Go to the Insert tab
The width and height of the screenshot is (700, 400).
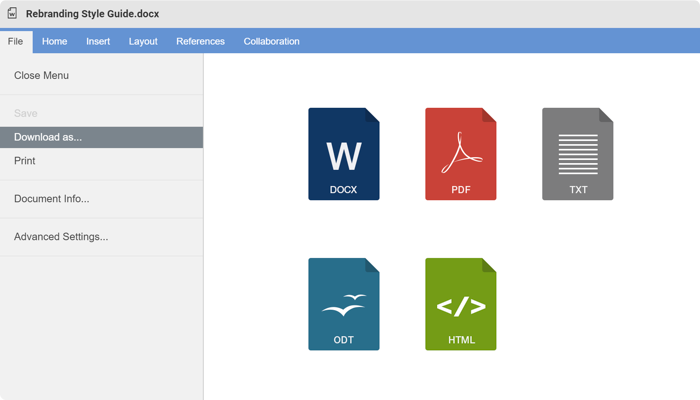click(98, 42)
